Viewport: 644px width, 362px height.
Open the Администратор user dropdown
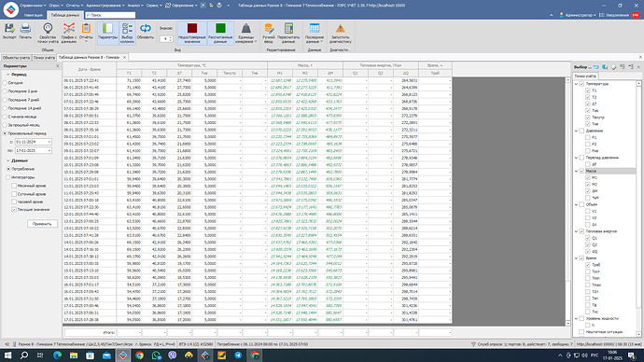(x=578, y=15)
